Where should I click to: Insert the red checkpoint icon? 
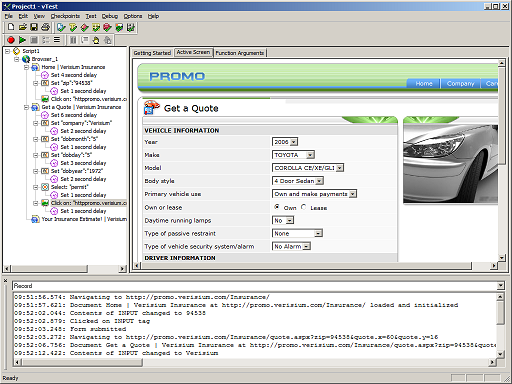click(x=107, y=27)
